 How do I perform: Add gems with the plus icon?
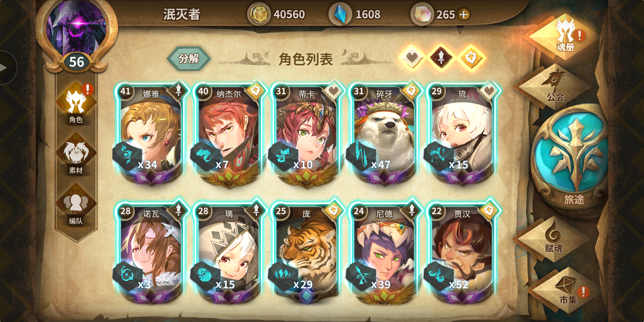click(x=464, y=14)
